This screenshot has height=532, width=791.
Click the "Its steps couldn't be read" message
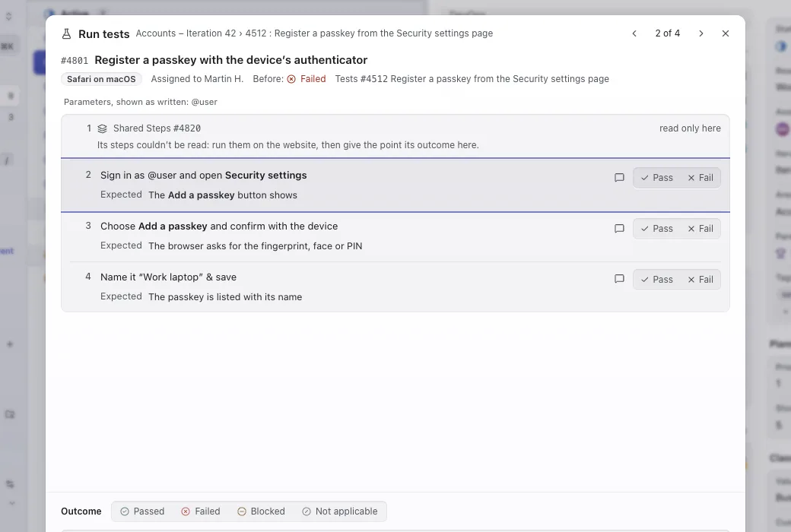(288, 144)
